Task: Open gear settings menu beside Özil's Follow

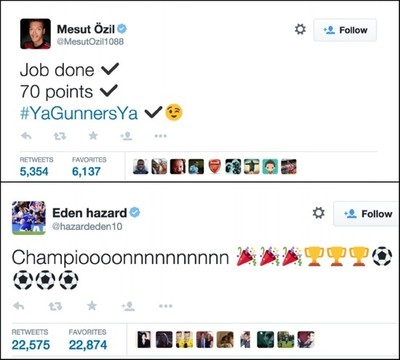Action: [x=300, y=29]
